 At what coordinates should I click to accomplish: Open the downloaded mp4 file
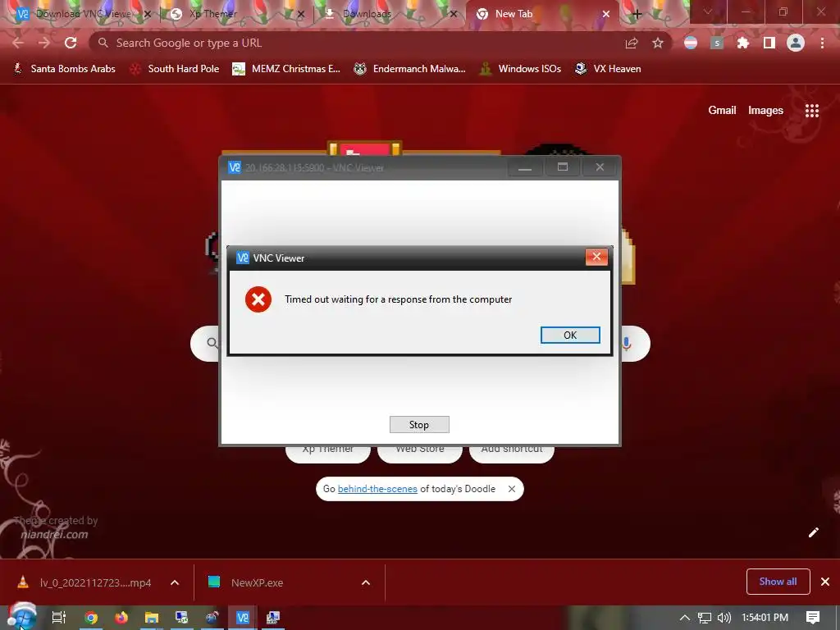pos(85,582)
